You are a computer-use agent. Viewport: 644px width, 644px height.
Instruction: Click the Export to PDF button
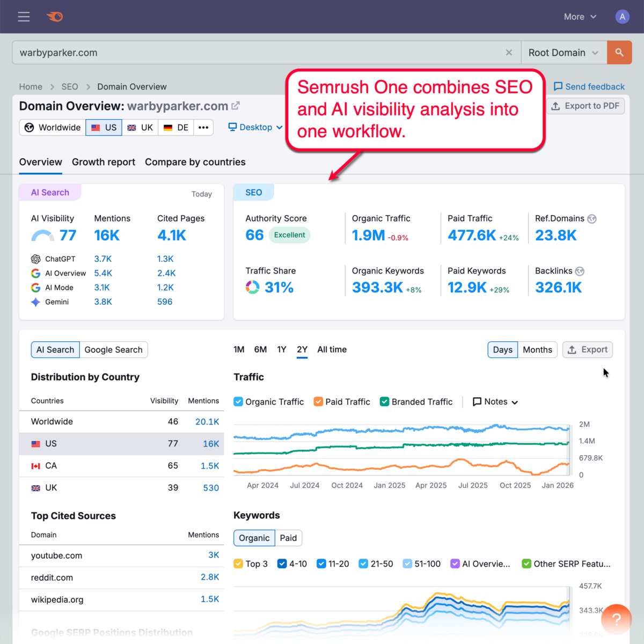585,106
